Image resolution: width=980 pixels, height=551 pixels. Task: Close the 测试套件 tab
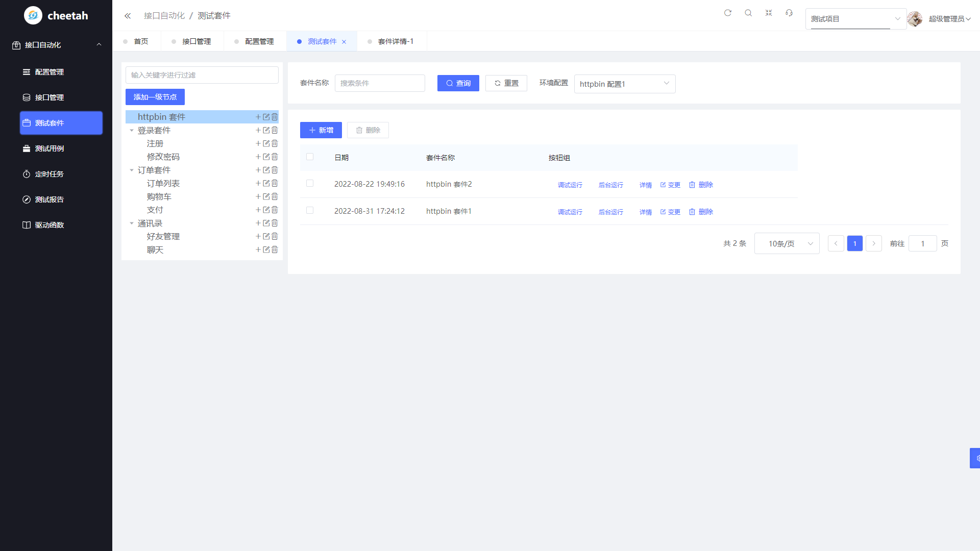coord(344,42)
